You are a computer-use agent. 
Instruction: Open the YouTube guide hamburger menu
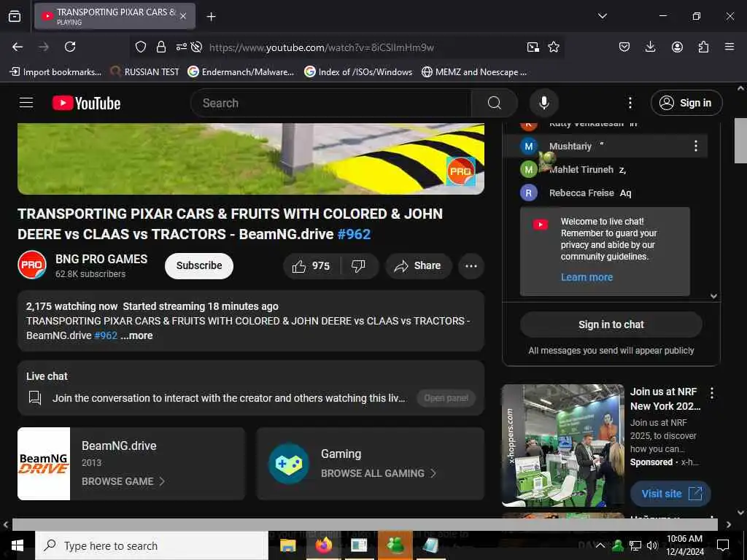(x=26, y=103)
